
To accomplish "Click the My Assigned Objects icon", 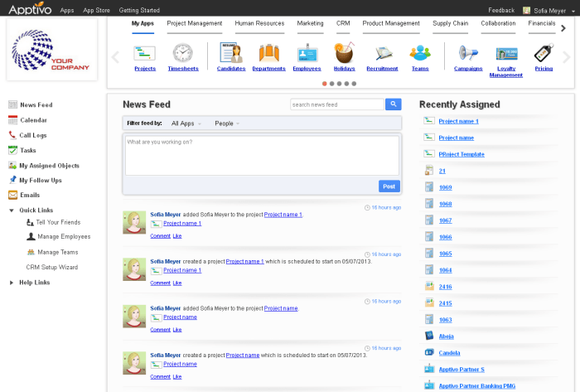I will [12, 165].
